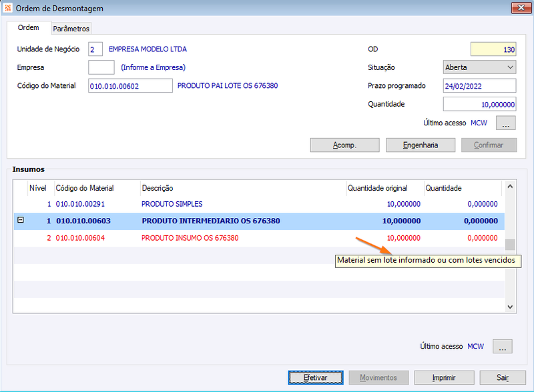Select PRODUTO INTERMEDIARIO OS 676380 row
This screenshot has width=534, height=392.
click(259, 221)
